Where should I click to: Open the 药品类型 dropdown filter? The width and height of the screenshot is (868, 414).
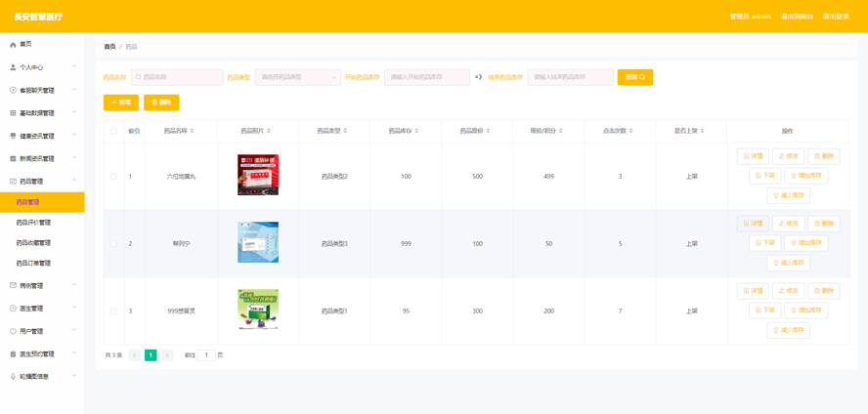pos(298,77)
